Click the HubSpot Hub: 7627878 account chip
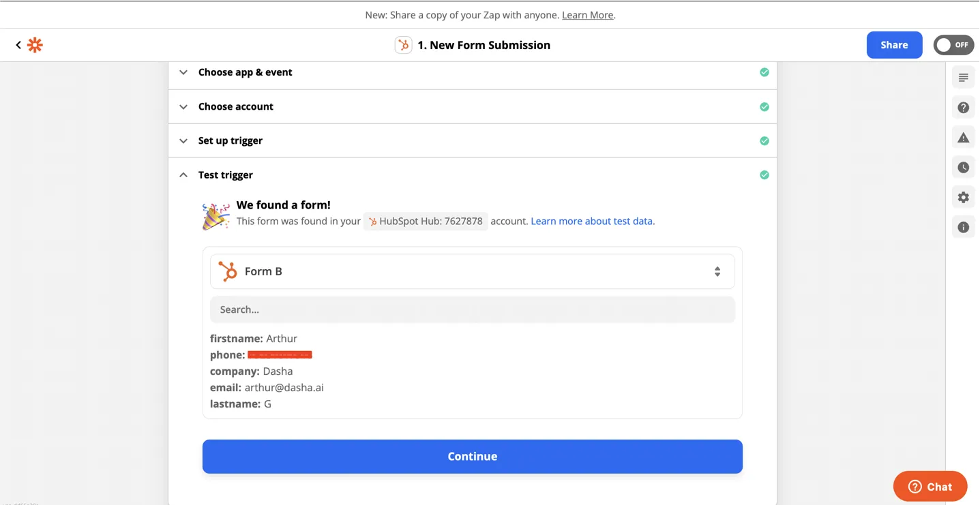The image size is (980, 505). pos(426,221)
